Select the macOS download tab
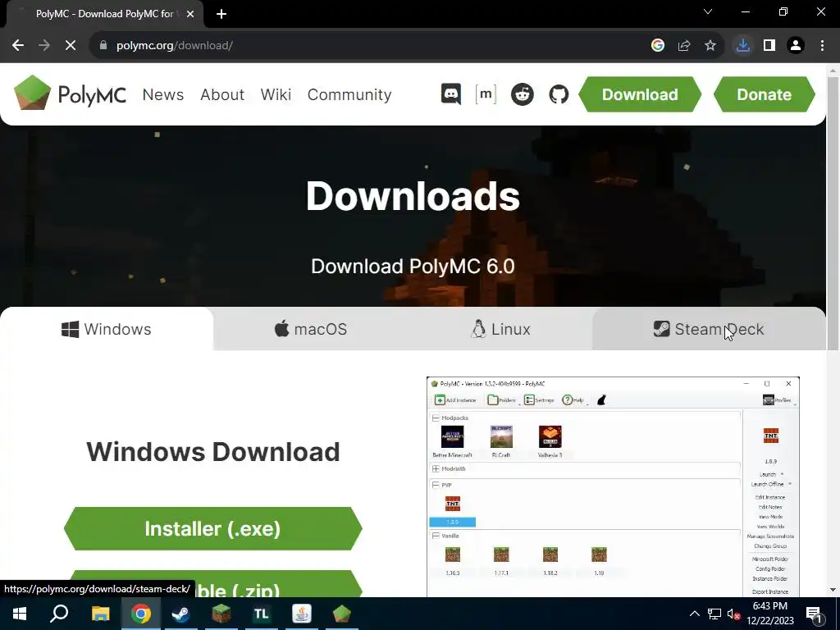The width and height of the screenshot is (840, 630). tap(311, 329)
